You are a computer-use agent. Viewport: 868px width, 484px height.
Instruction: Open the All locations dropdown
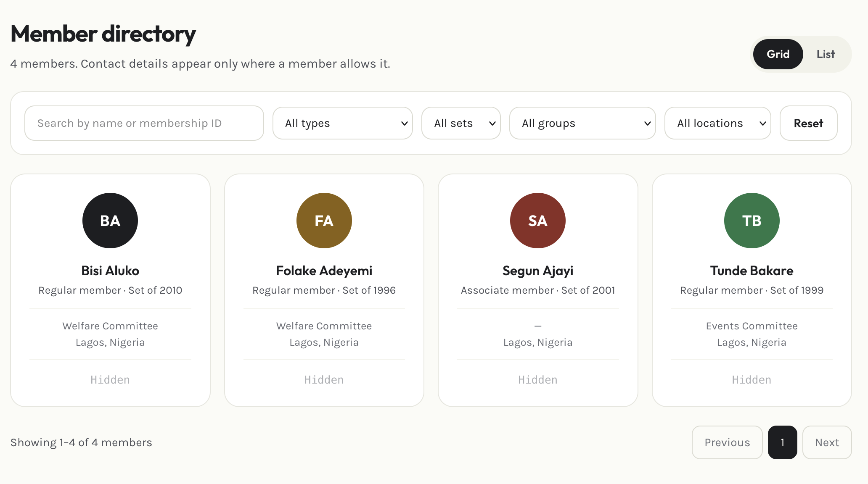tap(718, 123)
